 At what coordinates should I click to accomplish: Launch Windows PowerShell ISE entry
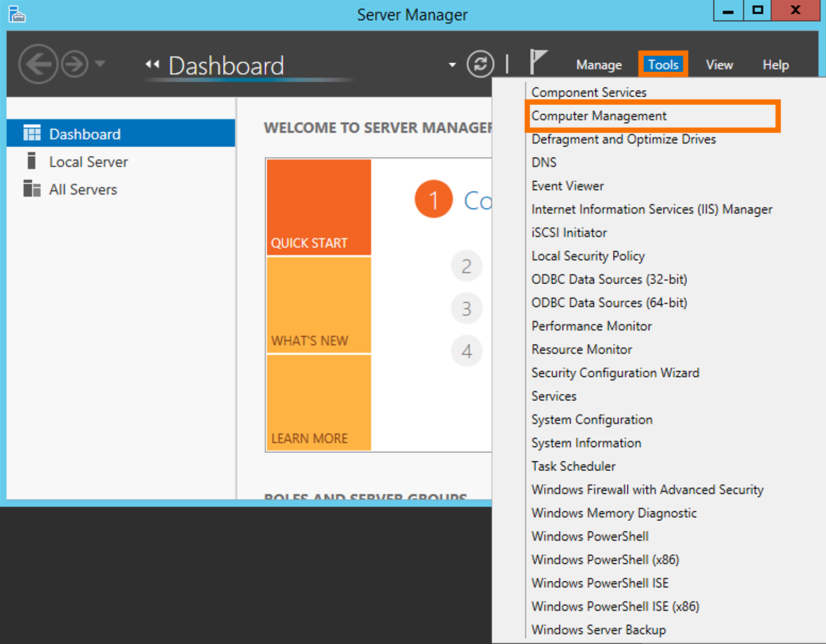(x=600, y=583)
